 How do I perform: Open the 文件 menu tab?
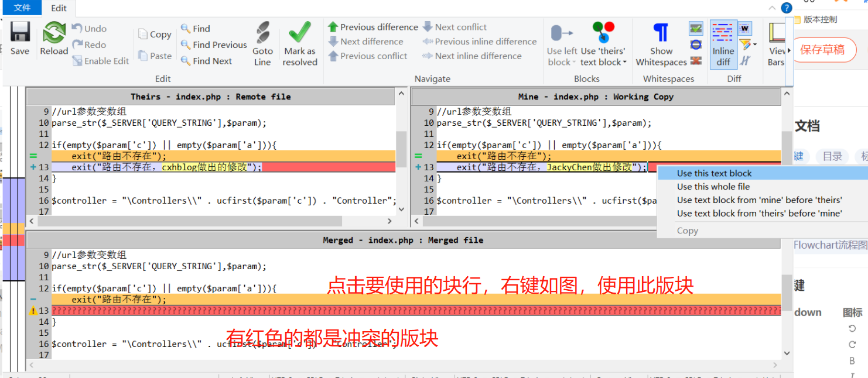tap(22, 8)
